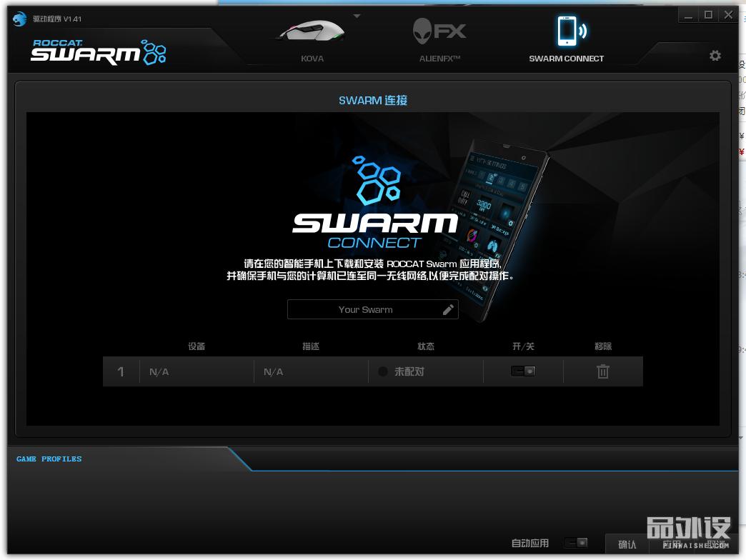Image resolution: width=746 pixels, height=560 pixels.
Task: Edit the swarm name with pencil icon
Action: tap(448, 310)
